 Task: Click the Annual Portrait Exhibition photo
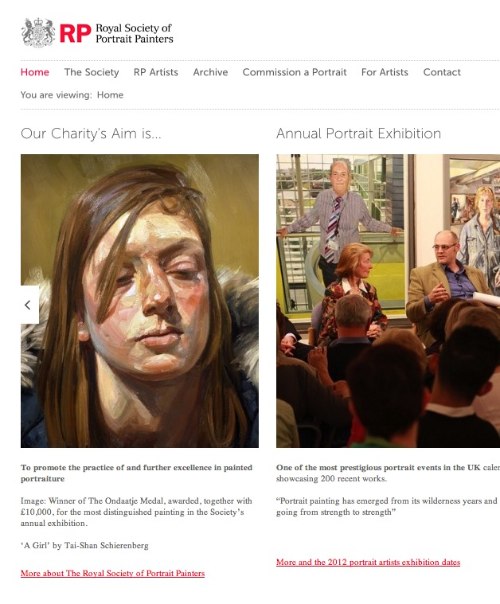(388, 301)
